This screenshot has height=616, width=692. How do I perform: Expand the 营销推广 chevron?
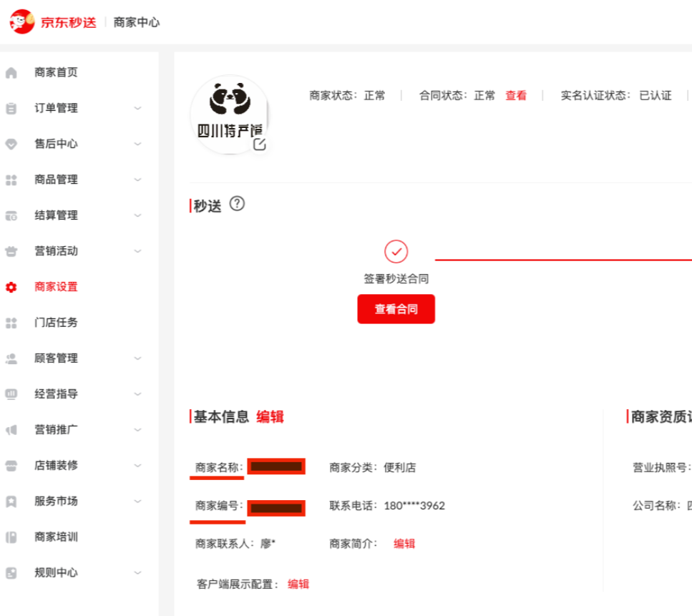[x=137, y=430]
